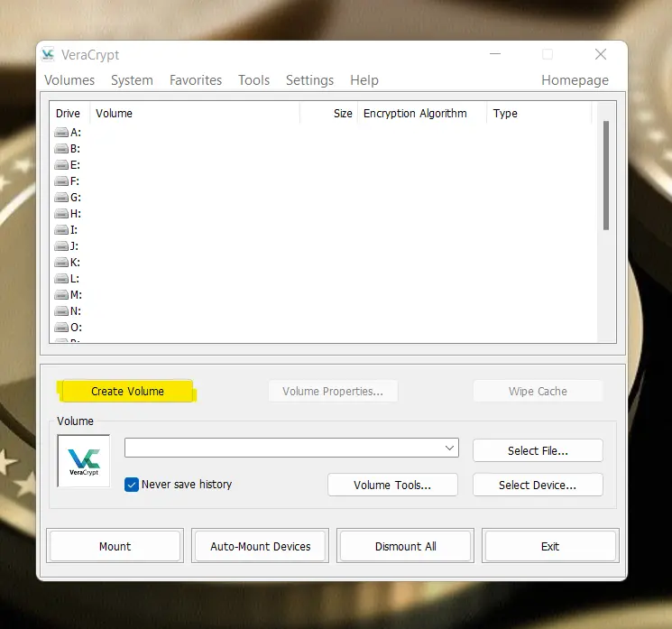The width and height of the screenshot is (672, 629).
Task: Select the drive E: icon
Action: click(61, 165)
